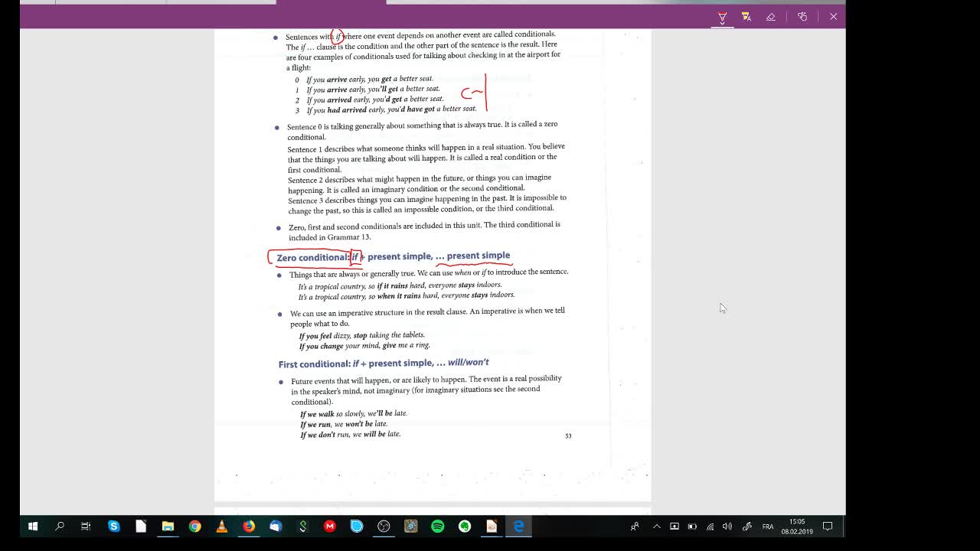This screenshot has width=980, height=551.
Task: Close the web notes toolbar
Action: pos(833,17)
